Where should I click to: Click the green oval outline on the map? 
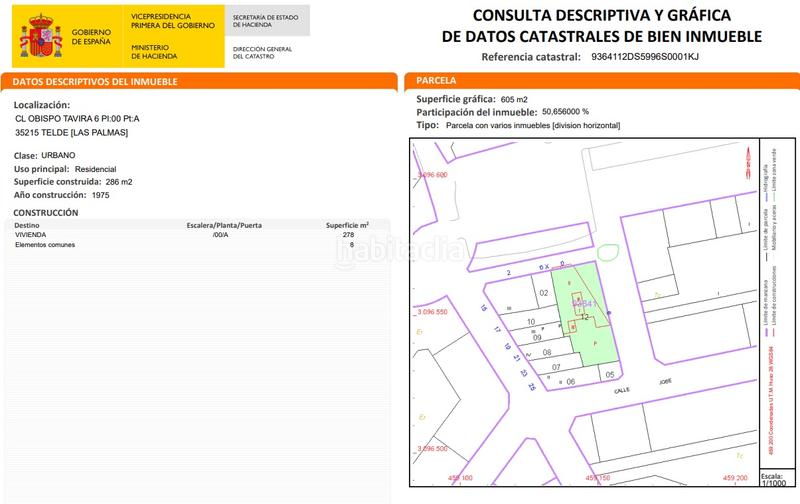[x=608, y=253]
